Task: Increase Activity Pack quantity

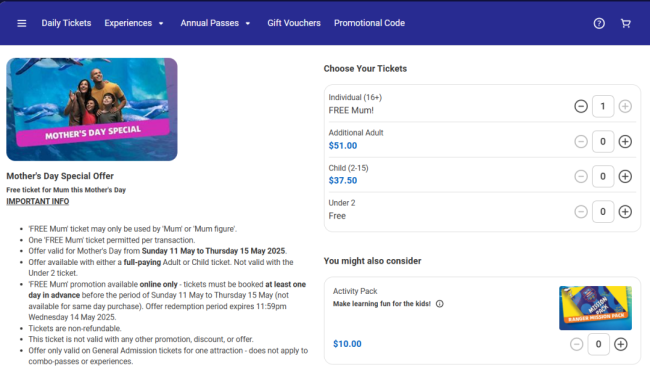Action: [621, 344]
